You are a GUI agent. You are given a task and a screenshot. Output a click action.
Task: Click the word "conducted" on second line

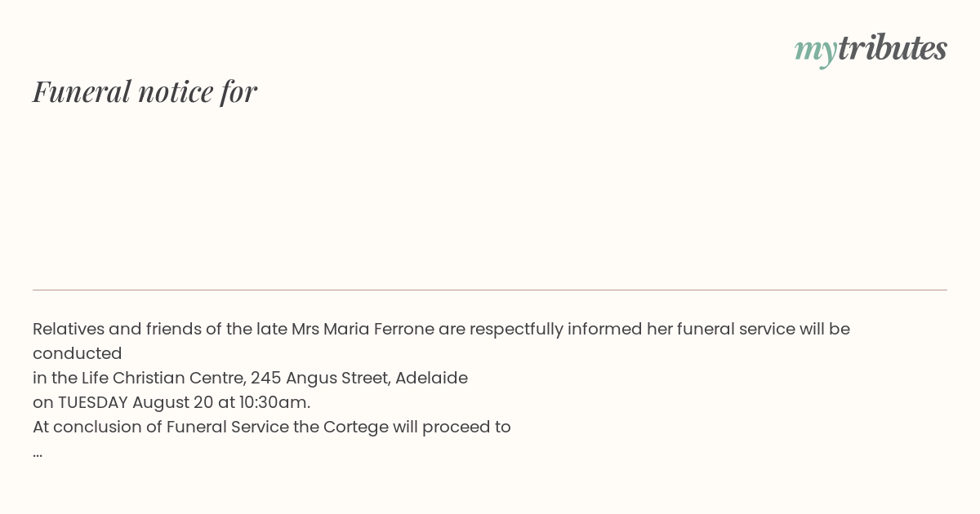(x=78, y=353)
